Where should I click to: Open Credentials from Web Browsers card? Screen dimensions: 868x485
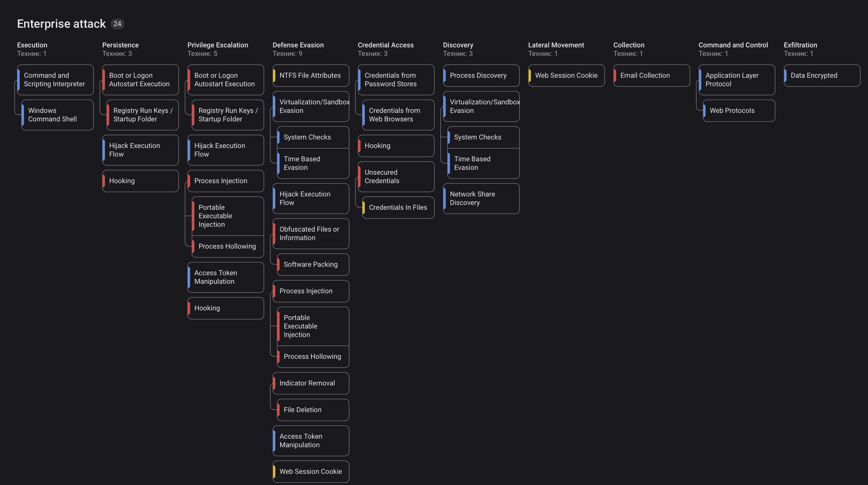tap(398, 115)
